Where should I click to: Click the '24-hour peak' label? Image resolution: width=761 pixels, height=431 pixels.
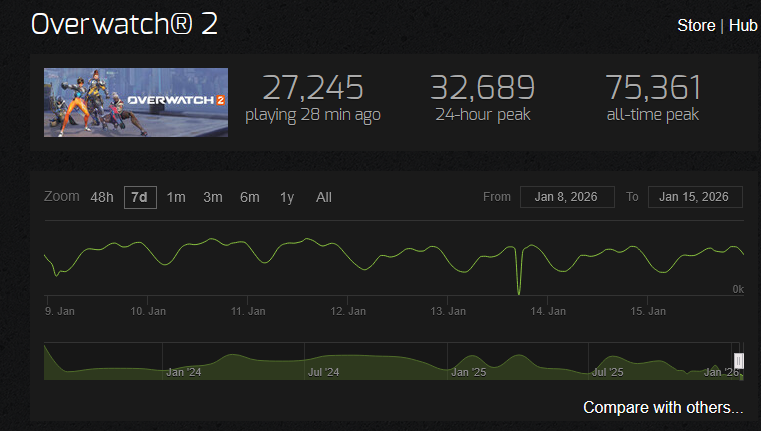483,115
